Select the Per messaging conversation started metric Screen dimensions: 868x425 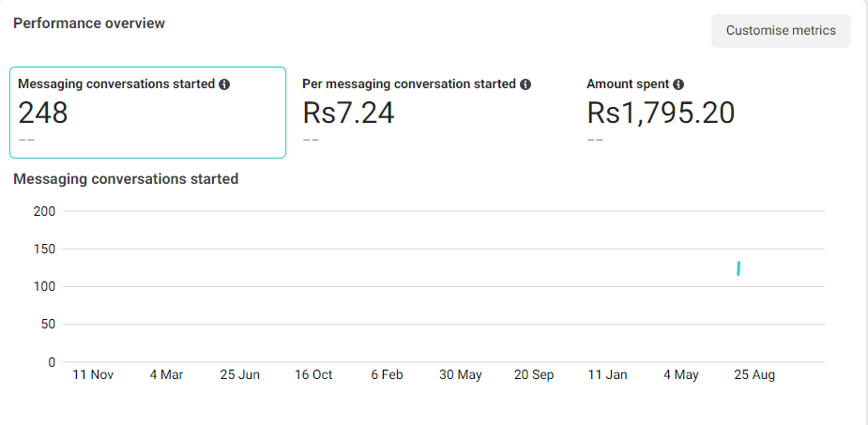pyautogui.click(x=432, y=113)
